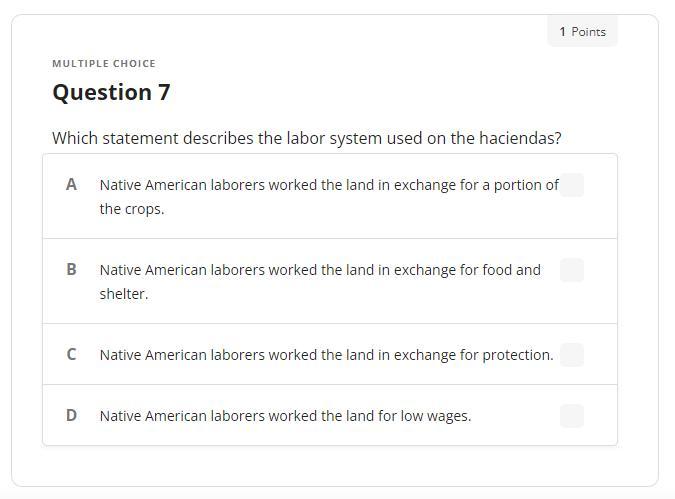Viewport: 675px width, 499px height.
Task: Choose the answer text about food and
Action: (320, 270)
